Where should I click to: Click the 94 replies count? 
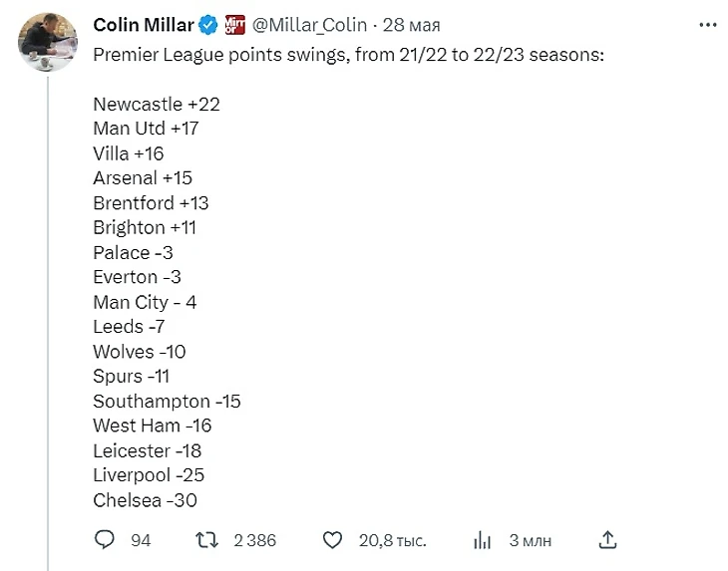click(141, 540)
